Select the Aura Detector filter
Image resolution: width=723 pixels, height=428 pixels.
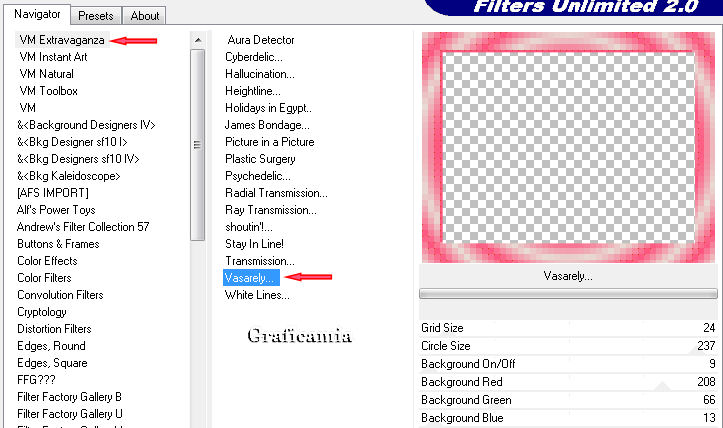[260, 40]
